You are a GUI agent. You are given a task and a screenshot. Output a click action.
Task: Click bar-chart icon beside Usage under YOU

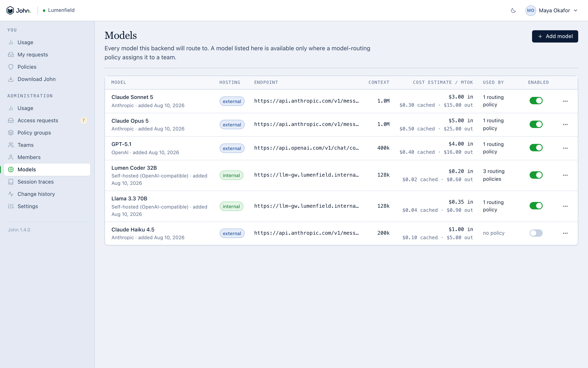coord(11,42)
